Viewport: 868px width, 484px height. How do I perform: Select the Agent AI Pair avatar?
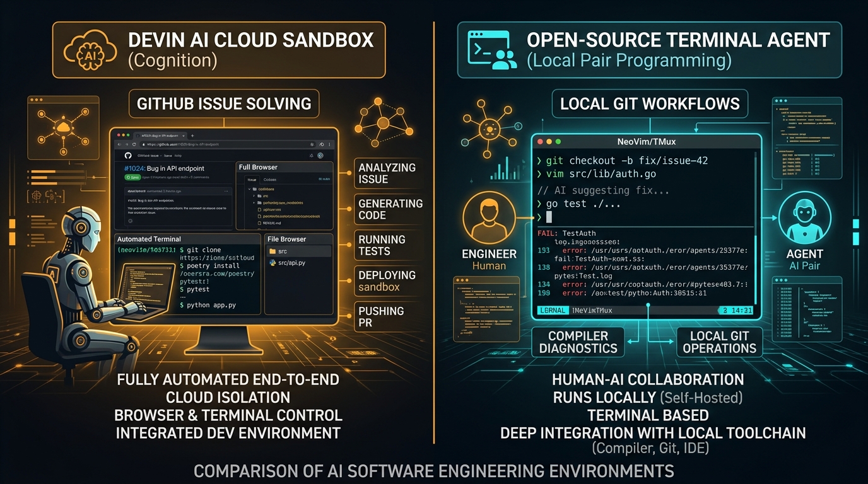coord(804,217)
